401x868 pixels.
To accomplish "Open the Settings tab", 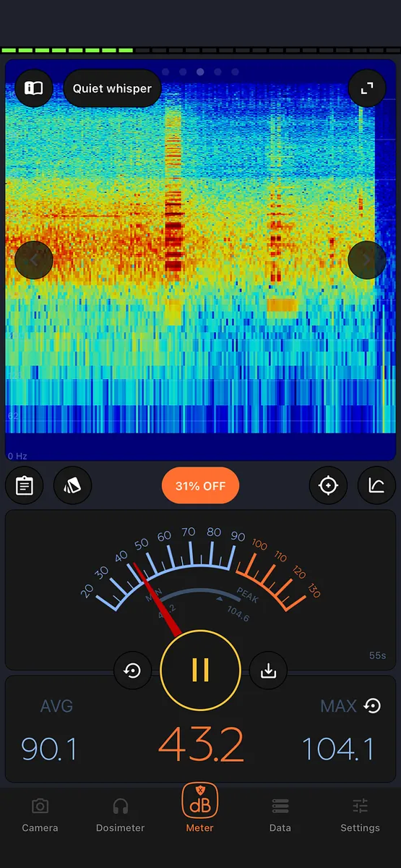I will coord(360,814).
